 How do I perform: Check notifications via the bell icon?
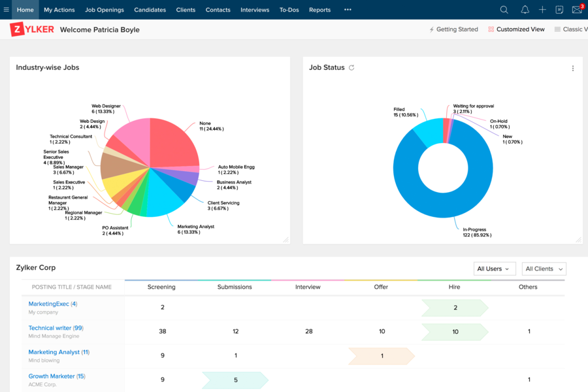tap(525, 10)
